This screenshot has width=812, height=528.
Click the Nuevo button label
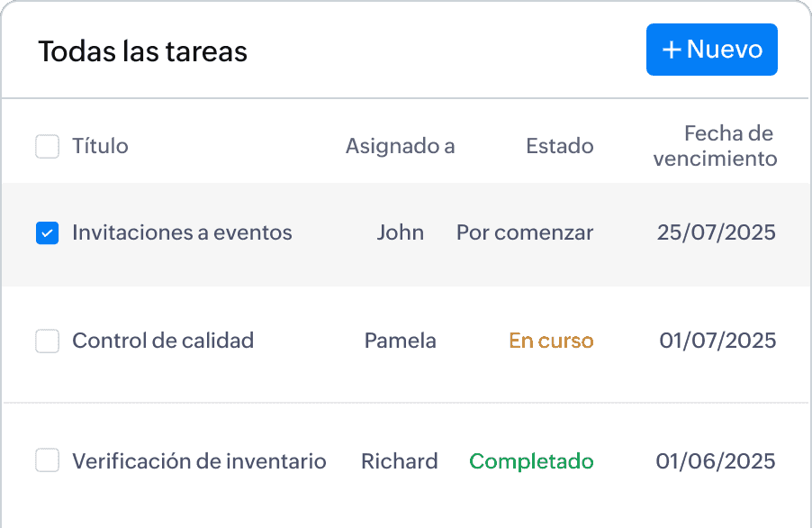pos(725,50)
